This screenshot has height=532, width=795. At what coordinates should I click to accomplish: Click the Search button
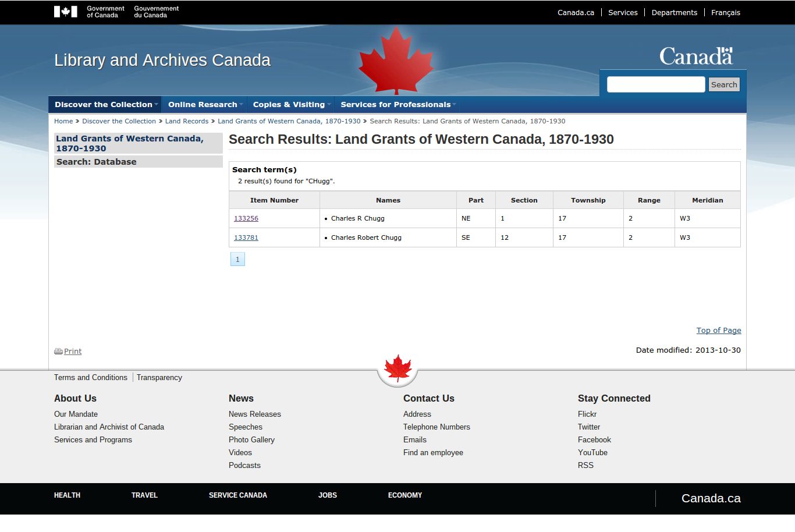(724, 84)
